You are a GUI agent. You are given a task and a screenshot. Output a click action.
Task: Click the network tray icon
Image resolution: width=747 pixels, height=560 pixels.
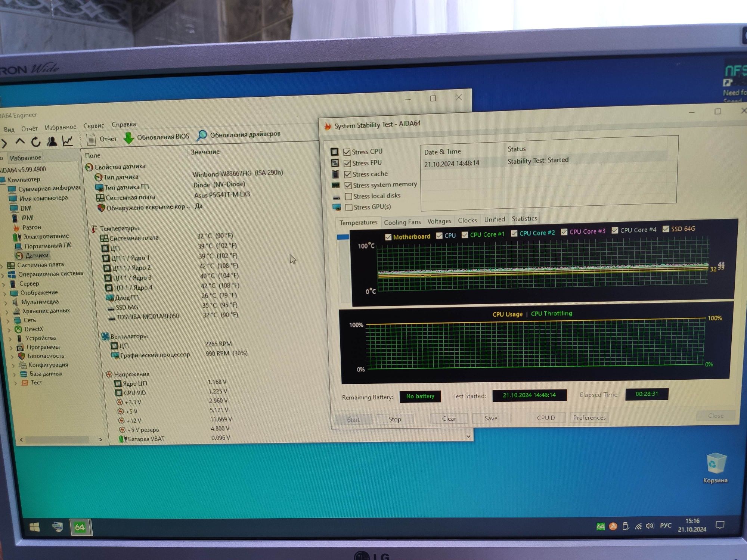click(x=638, y=526)
